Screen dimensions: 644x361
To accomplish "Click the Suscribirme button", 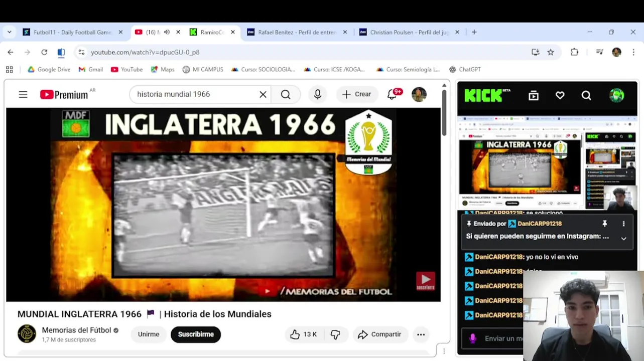I will pyautogui.click(x=196, y=334).
